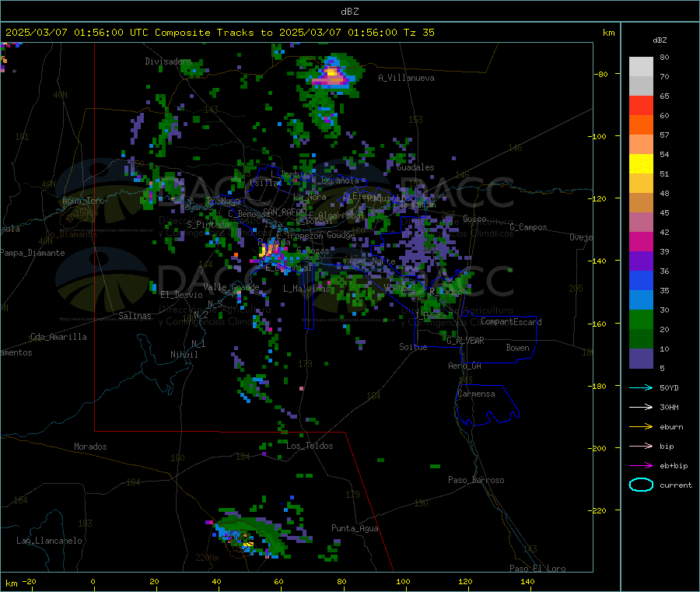This screenshot has width=700, height=592.
Task: Click the white 30HM arrow in legend
Action: (x=641, y=407)
